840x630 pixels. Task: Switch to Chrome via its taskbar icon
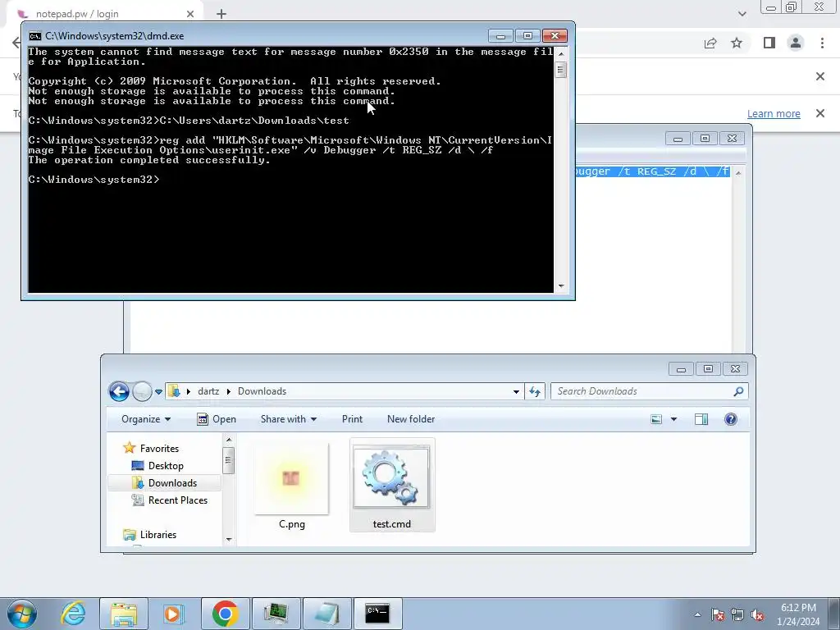click(x=226, y=614)
